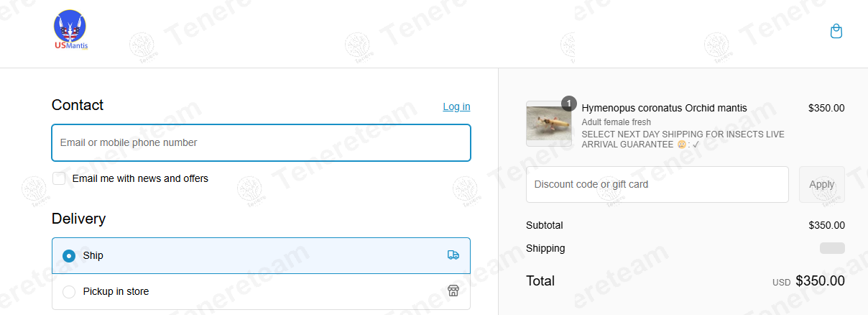The image size is (868, 315).
Task: Choose the Pickup in store radio button
Action: point(69,291)
